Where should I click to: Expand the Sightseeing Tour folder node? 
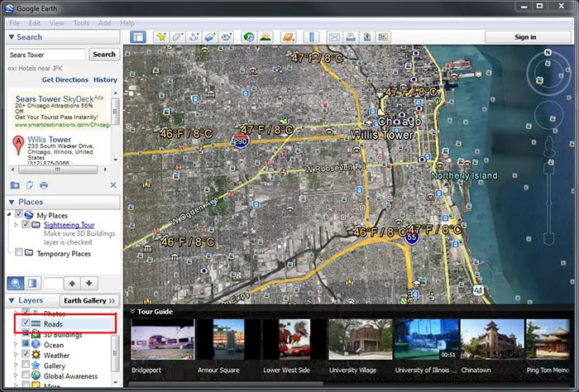16,224
